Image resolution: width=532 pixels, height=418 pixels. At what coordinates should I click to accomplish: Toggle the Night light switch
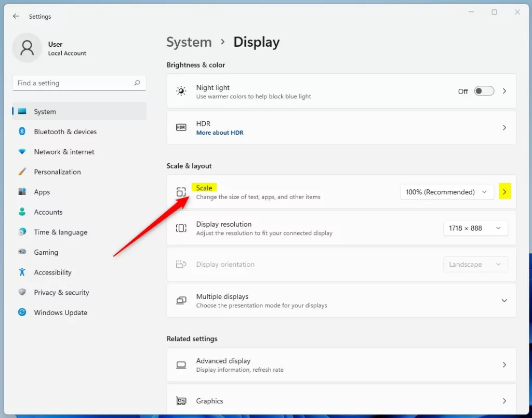[484, 91]
